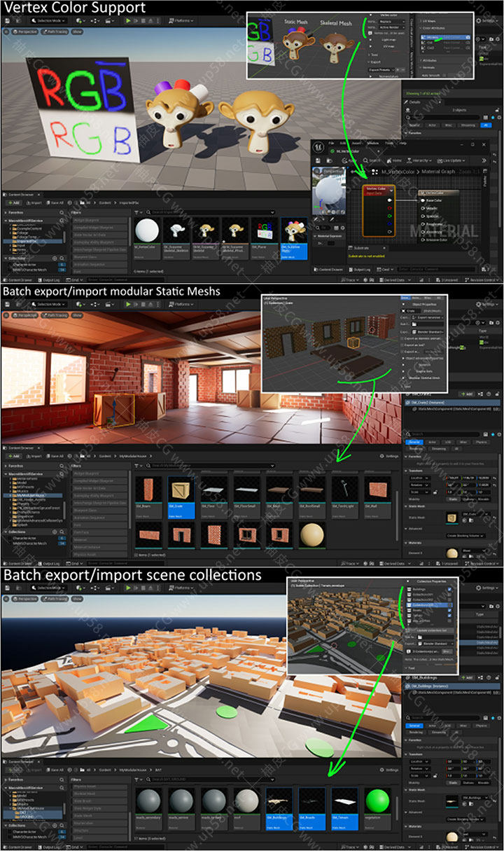Open the Tools menu in material editor
This screenshot has width=504, height=851.
tap(391, 142)
